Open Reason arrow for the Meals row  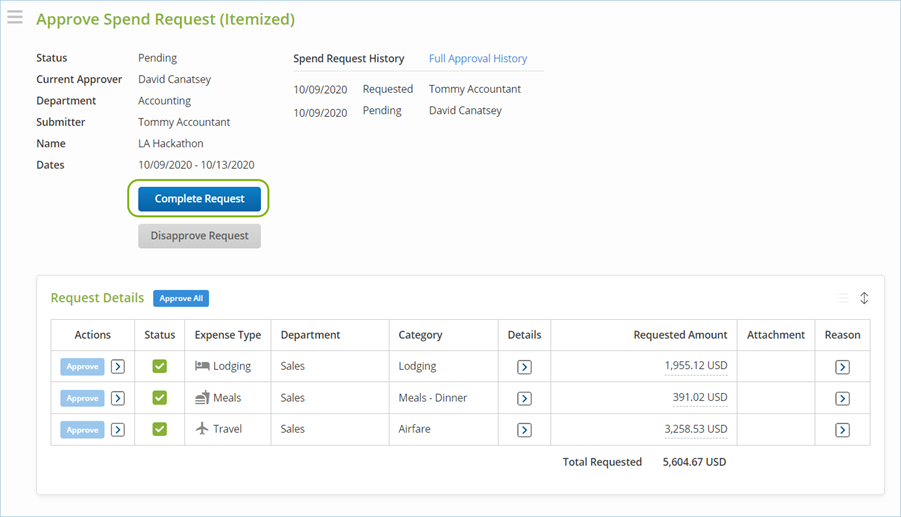tap(842, 398)
